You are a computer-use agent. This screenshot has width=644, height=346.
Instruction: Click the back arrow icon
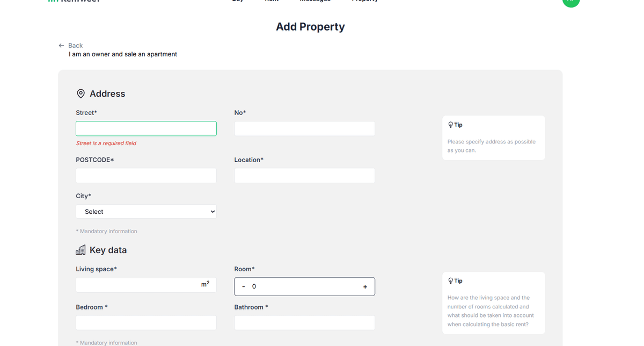click(x=61, y=45)
